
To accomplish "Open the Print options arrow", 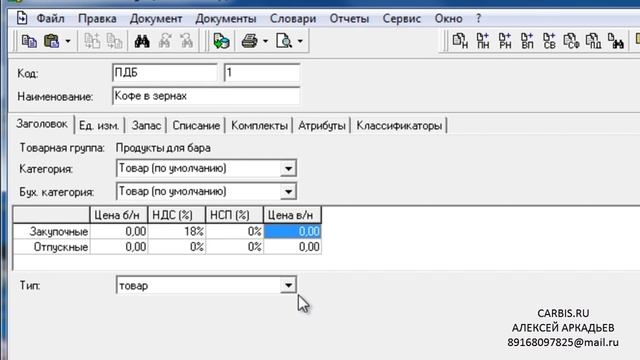I will [x=265, y=41].
